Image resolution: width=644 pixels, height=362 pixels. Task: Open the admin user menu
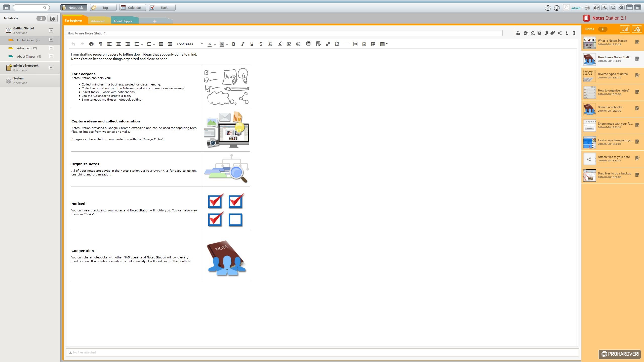(576, 8)
